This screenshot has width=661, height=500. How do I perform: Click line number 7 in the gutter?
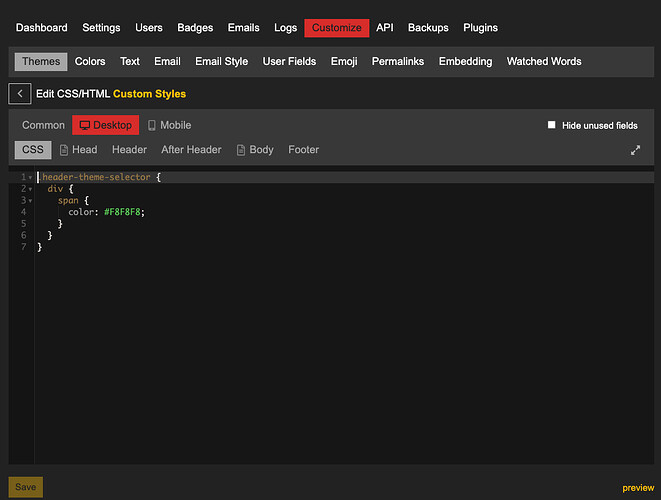[24, 247]
